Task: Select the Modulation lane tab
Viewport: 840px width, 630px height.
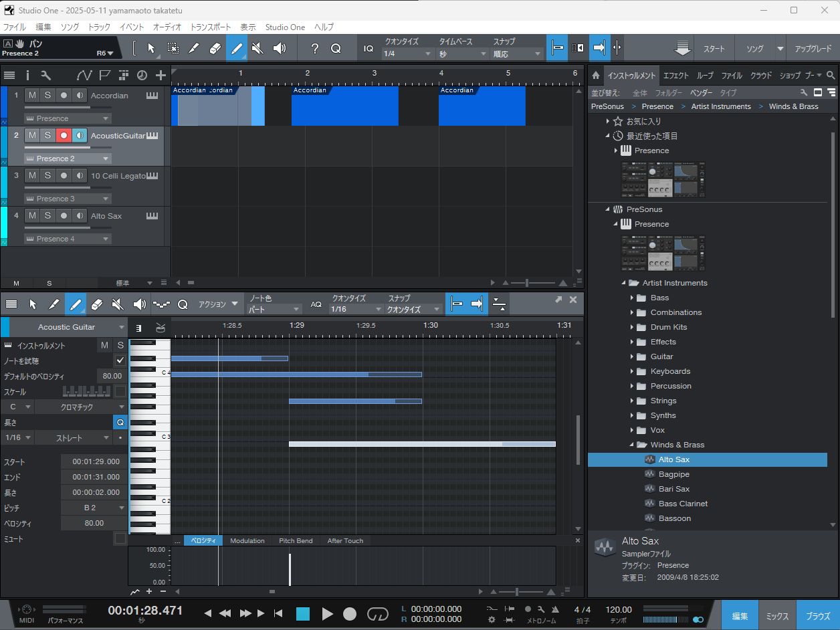Action: (247, 540)
